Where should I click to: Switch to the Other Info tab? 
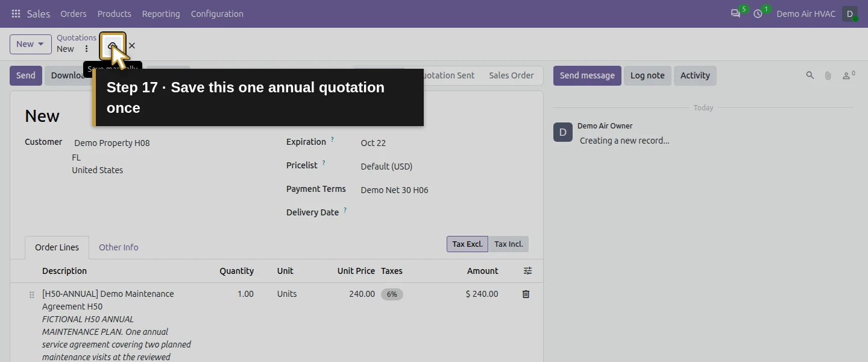click(x=119, y=247)
